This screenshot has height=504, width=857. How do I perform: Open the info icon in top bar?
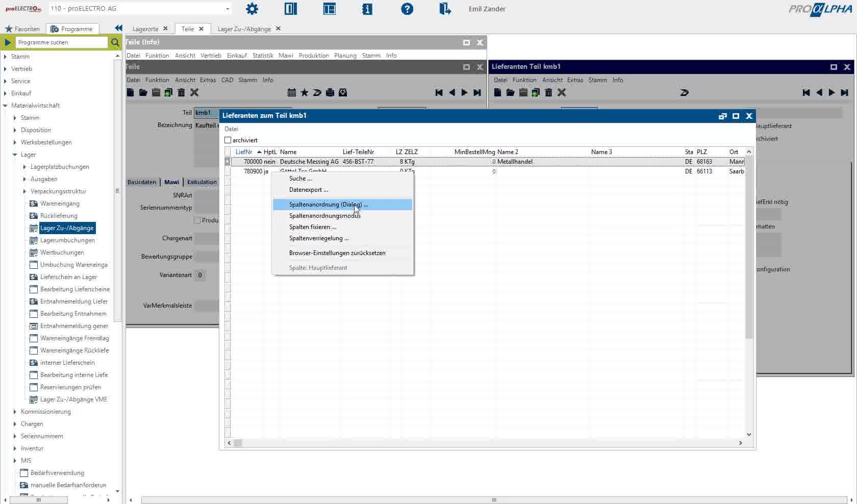[x=367, y=9]
